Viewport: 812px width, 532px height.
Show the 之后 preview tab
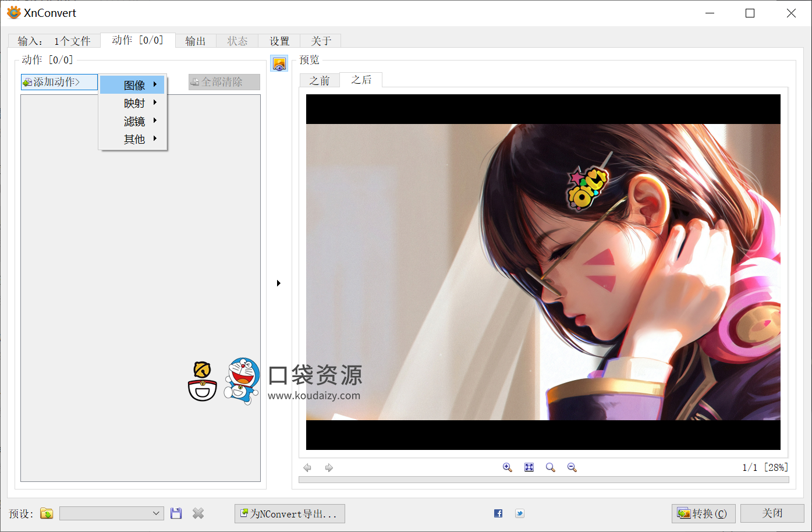(x=361, y=80)
